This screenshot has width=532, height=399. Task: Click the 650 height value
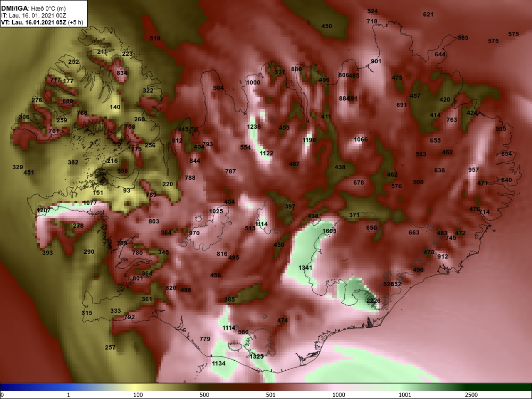coord(371,228)
